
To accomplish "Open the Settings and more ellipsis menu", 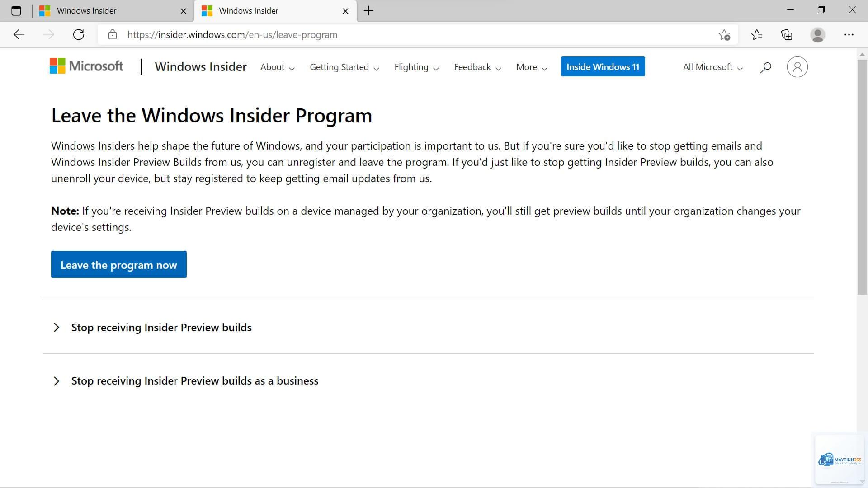I will (849, 35).
